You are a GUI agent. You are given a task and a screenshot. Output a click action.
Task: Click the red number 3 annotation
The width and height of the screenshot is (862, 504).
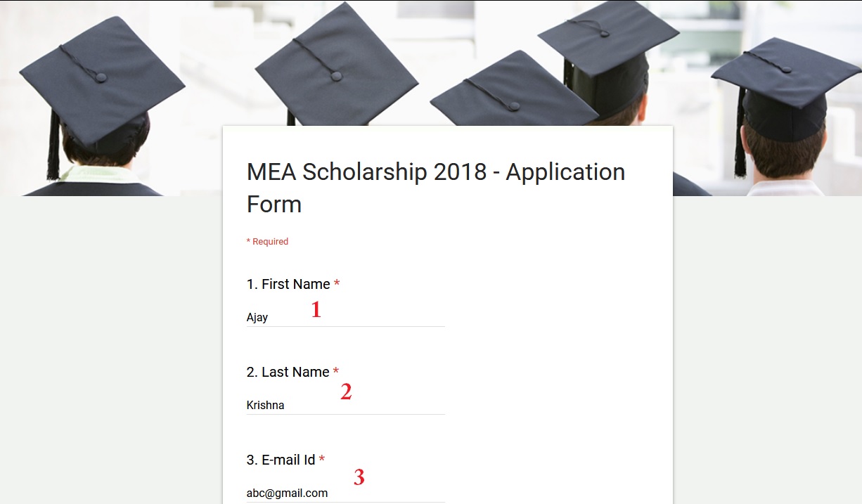(359, 477)
